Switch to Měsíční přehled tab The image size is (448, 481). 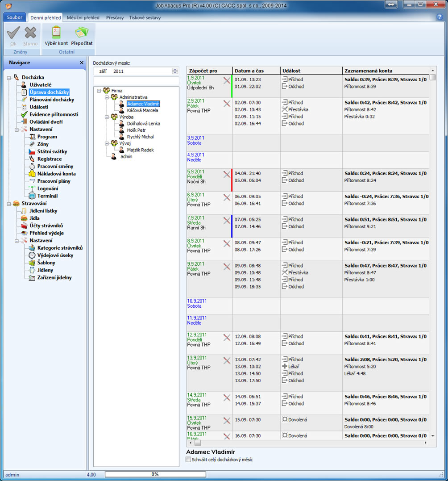click(83, 17)
